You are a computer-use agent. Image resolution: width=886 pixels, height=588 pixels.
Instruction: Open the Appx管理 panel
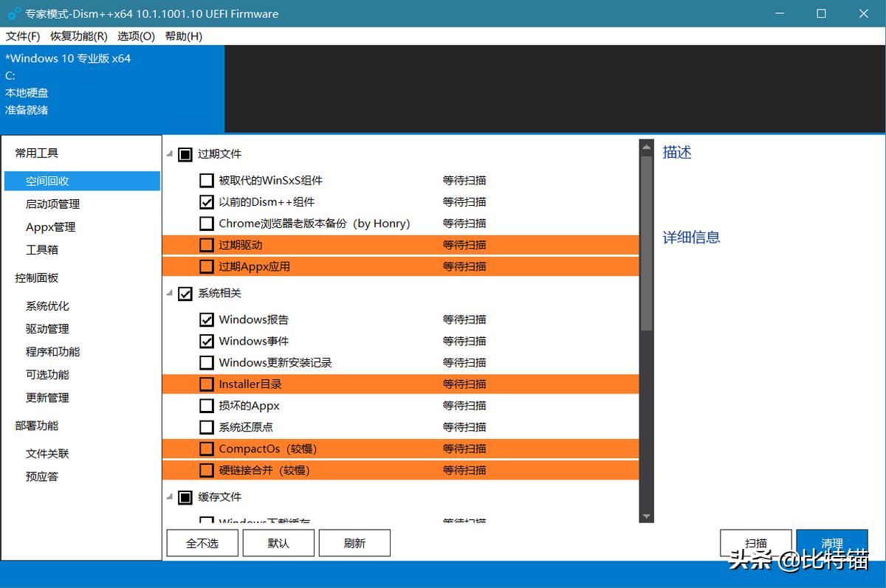pyautogui.click(x=52, y=226)
